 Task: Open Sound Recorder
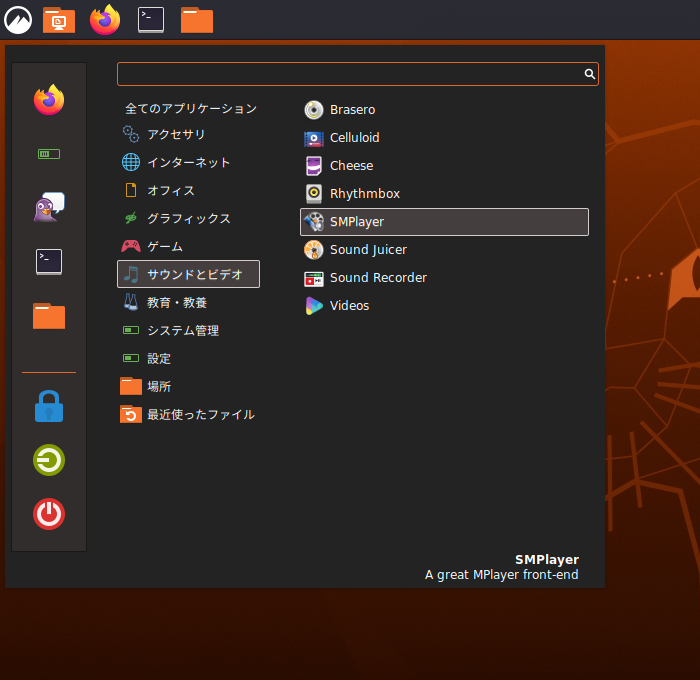[x=444, y=278]
